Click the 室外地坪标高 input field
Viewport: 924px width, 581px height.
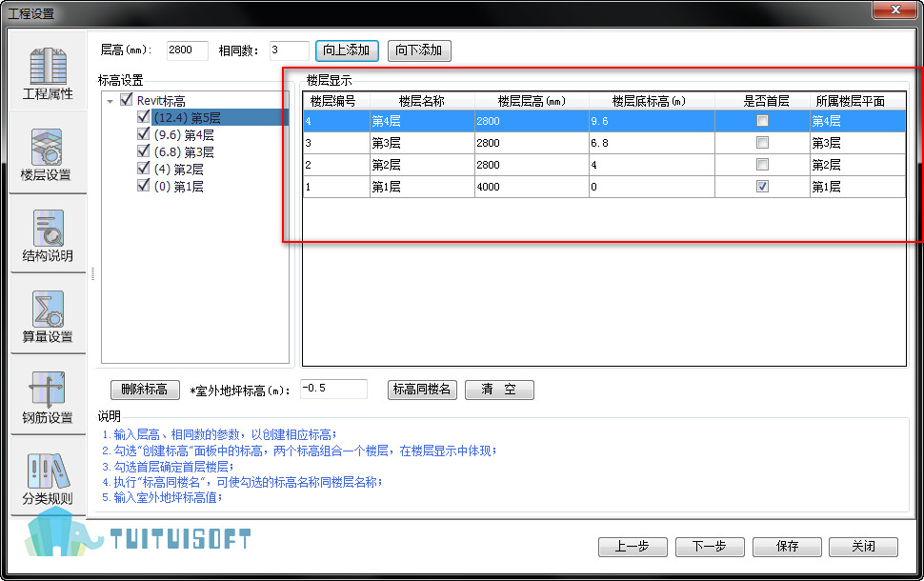click(x=332, y=389)
